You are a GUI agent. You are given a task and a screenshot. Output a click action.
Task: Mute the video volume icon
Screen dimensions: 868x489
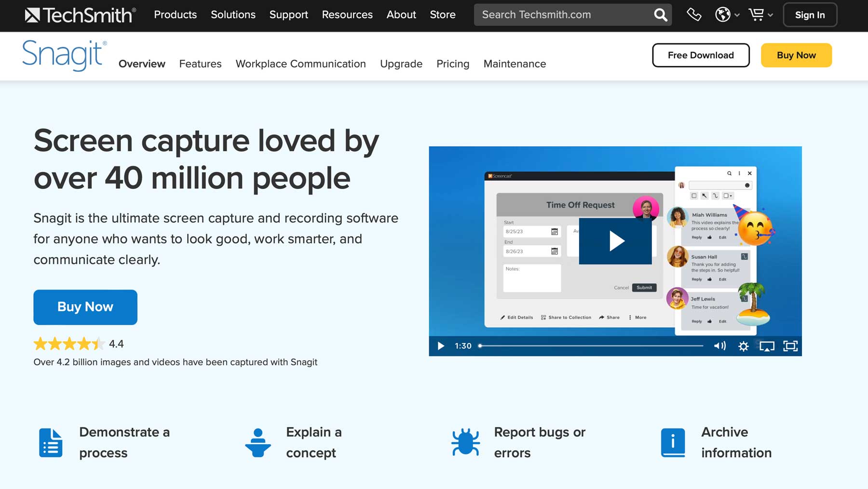719,346
